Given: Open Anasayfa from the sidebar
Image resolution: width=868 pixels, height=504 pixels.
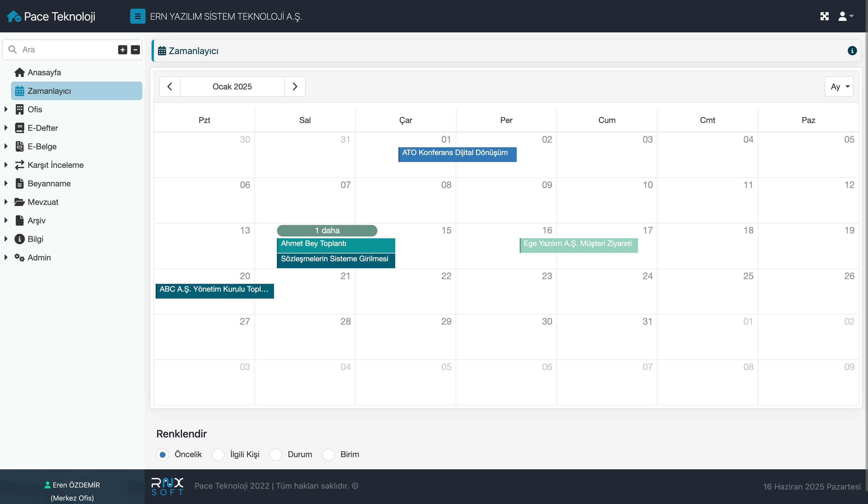Looking at the screenshot, I should click(x=44, y=72).
